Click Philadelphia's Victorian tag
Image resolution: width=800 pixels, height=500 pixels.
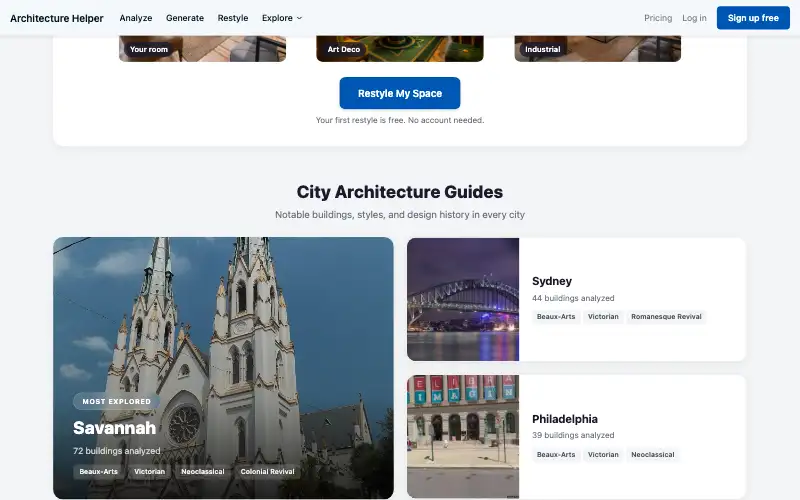coord(603,455)
